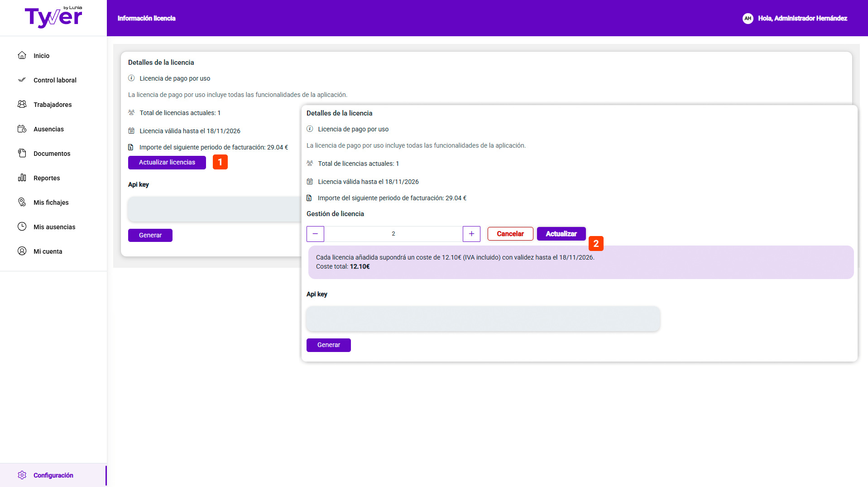Click the license quantity field showing 2
Viewport: 868px width, 487px height.
point(393,234)
